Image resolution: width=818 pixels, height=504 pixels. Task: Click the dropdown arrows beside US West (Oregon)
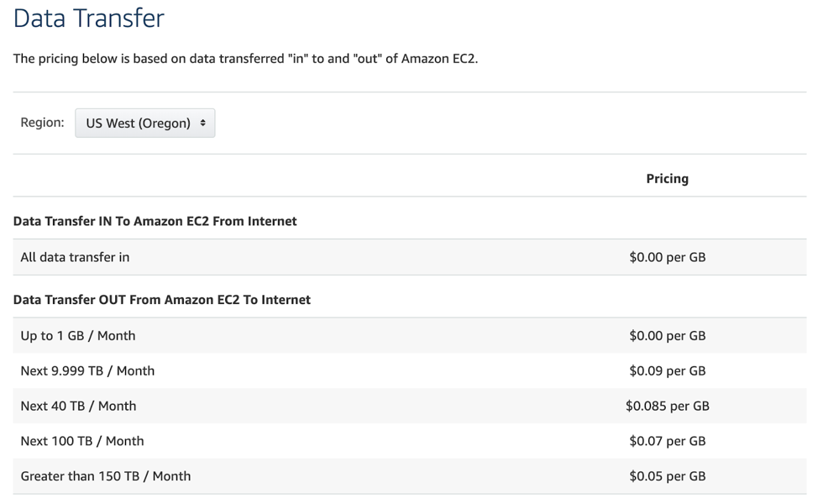[204, 123]
